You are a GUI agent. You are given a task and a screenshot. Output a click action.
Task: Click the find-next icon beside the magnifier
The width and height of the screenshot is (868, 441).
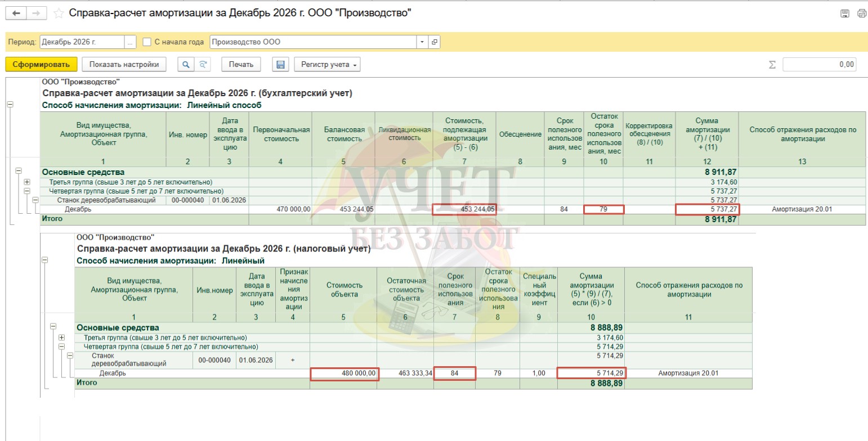point(203,65)
